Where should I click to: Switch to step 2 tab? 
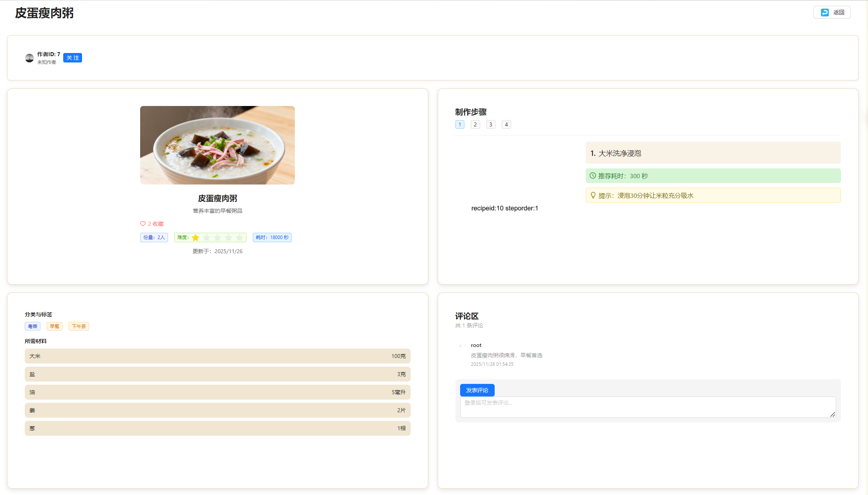(x=475, y=124)
